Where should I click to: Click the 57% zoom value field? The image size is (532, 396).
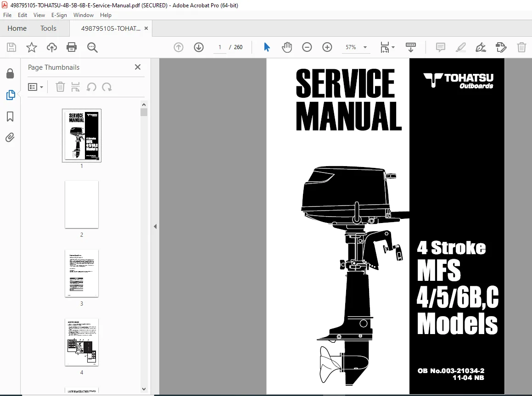tap(351, 47)
